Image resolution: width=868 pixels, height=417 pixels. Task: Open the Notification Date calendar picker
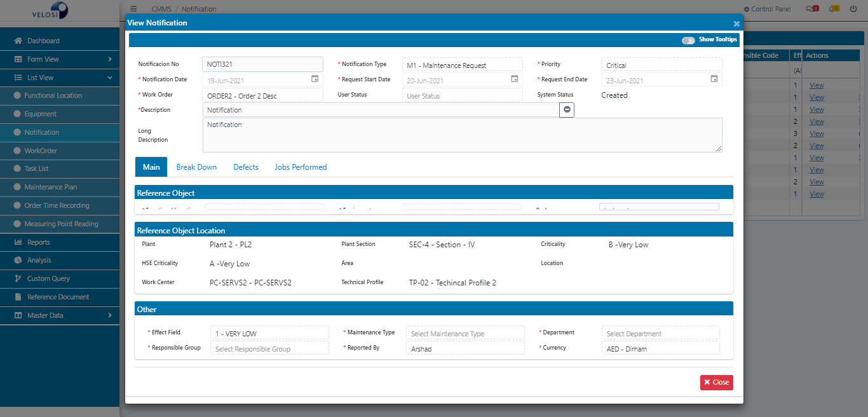315,79
